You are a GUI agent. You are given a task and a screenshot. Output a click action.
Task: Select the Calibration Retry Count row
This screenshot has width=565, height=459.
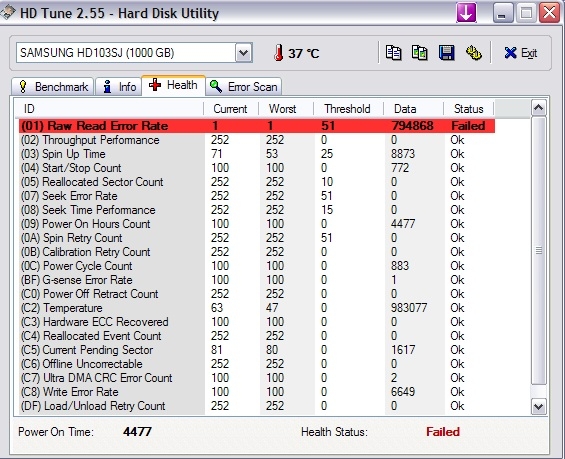(x=257, y=252)
